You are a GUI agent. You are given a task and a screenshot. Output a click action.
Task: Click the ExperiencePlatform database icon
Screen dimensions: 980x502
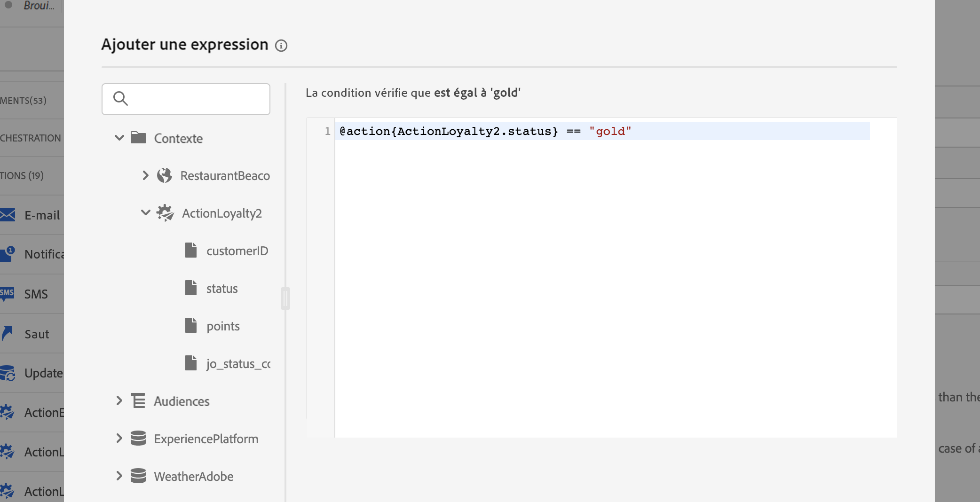pyautogui.click(x=138, y=439)
